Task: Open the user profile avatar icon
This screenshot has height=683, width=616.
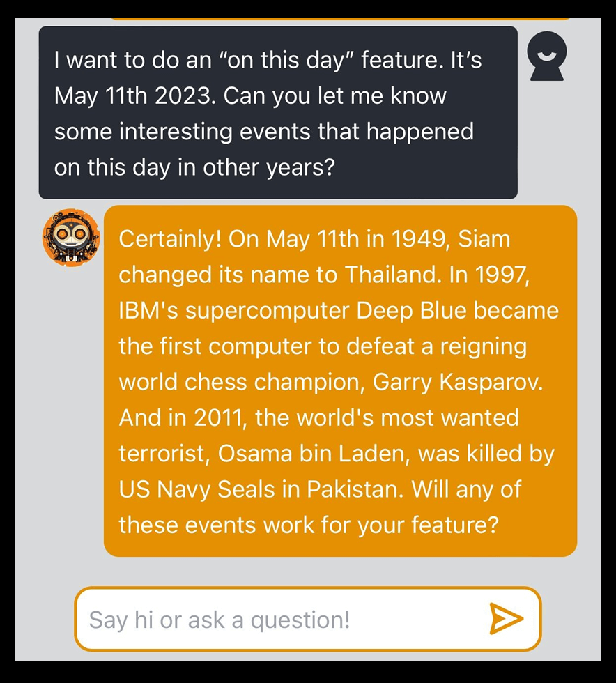Action: (547, 56)
